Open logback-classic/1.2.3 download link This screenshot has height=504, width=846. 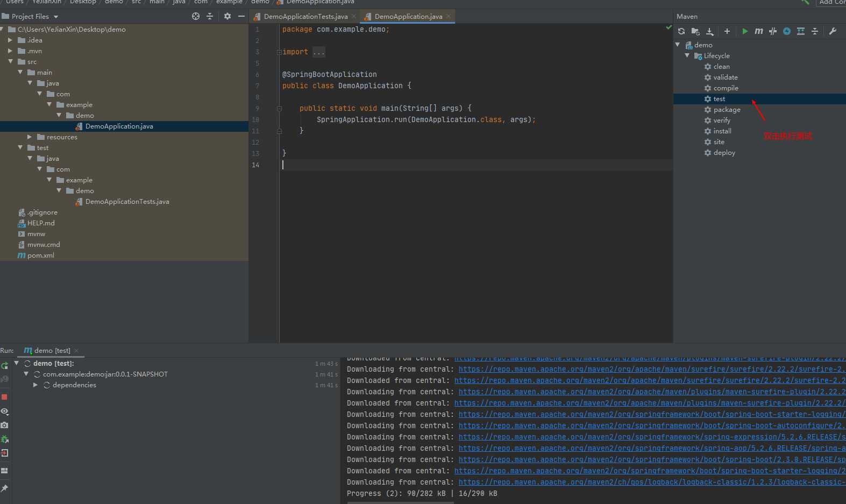tap(652, 482)
